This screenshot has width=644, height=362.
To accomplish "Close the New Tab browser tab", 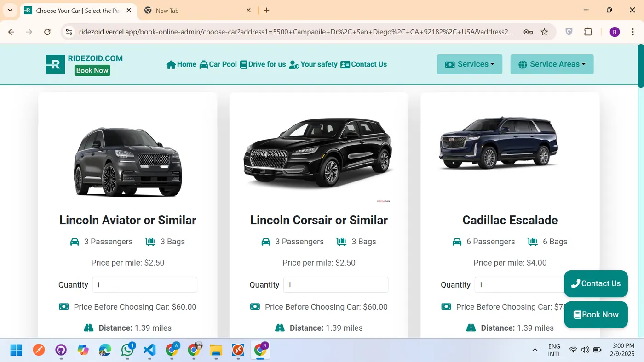I will pyautogui.click(x=248, y=10).
